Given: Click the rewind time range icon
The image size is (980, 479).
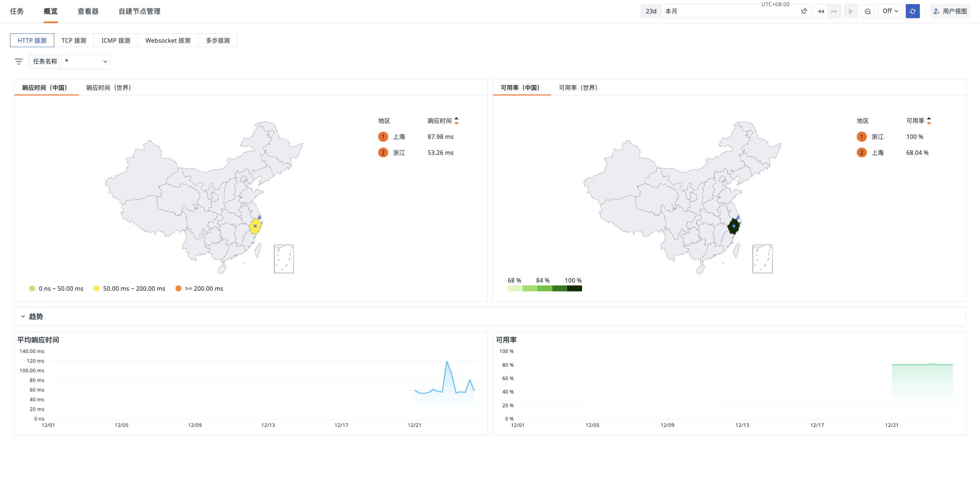Looking at the screenshot, I should tap(821, 12).
